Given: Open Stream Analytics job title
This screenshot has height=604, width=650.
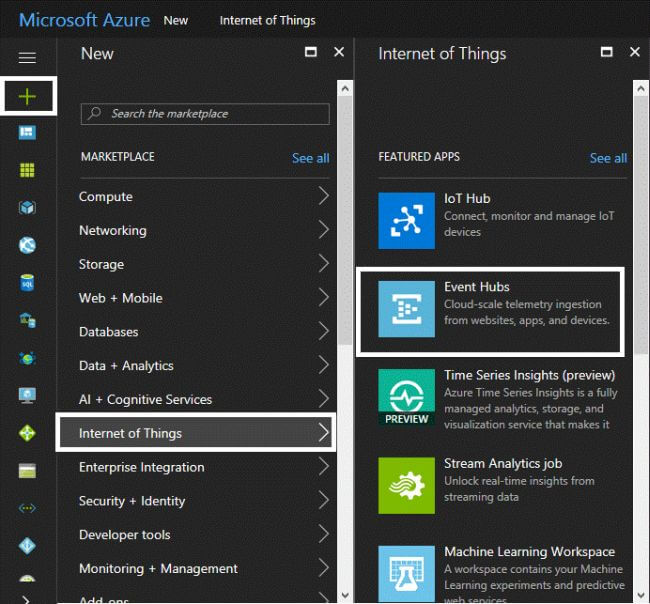Looking at the screenshot, I should [x=503, y=463].
